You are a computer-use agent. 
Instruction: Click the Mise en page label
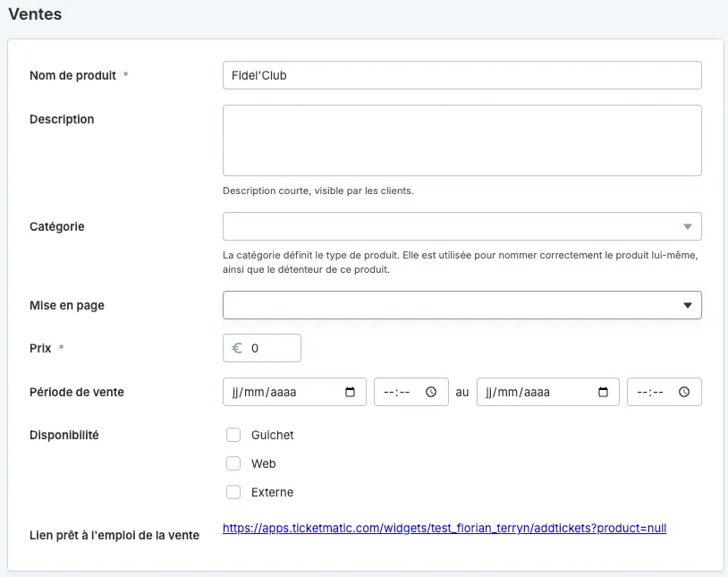pos(67,305)
